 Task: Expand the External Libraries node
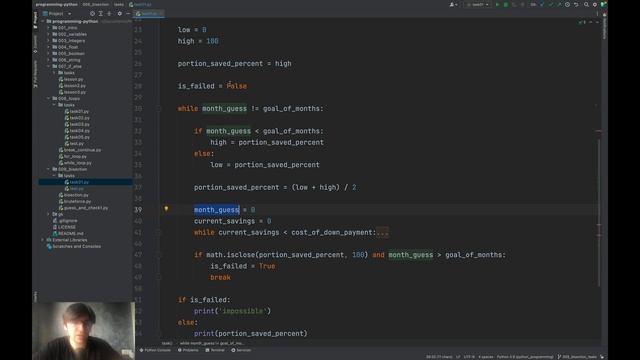[43, 240]
